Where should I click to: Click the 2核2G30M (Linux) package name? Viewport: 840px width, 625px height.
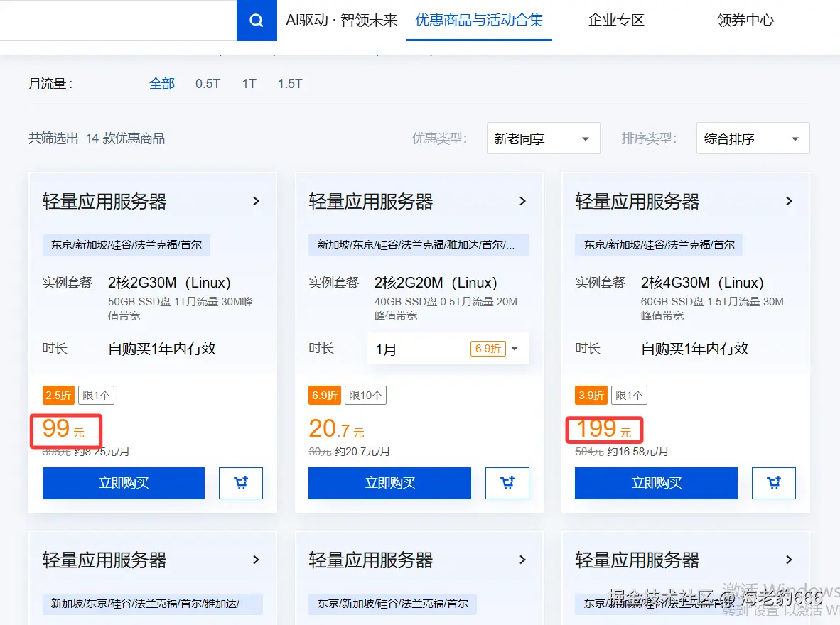[169, 282]
